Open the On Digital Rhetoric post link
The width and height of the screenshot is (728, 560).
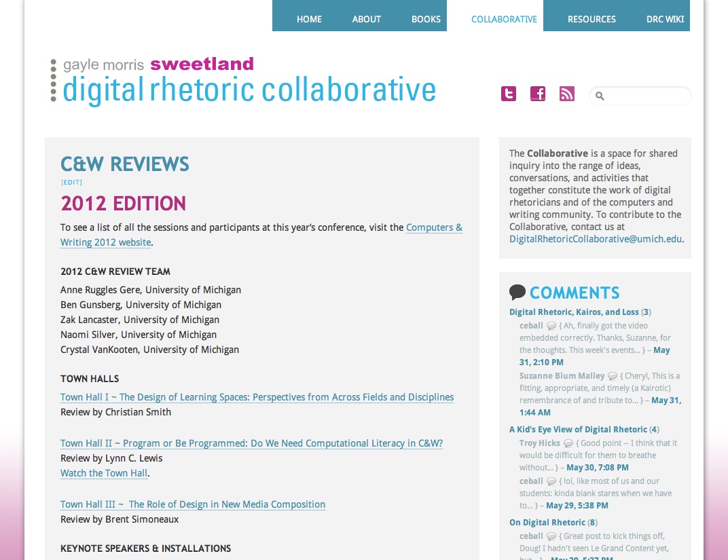coord(547,522)
